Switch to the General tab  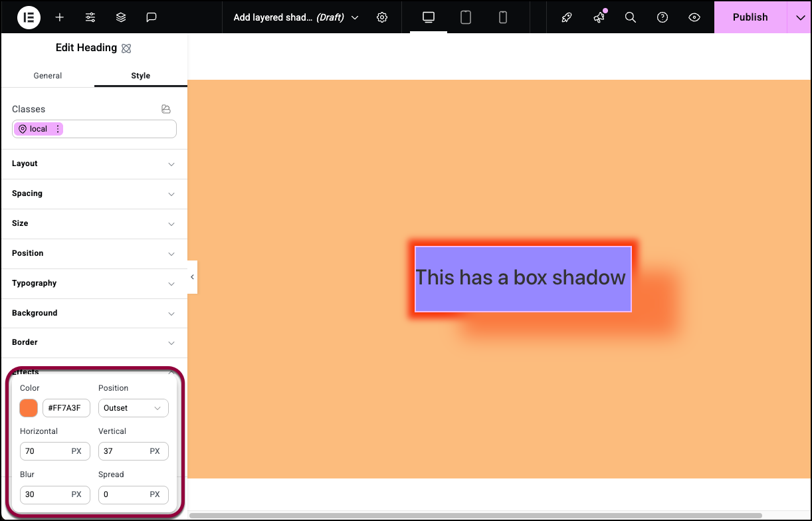click(48, 76)
